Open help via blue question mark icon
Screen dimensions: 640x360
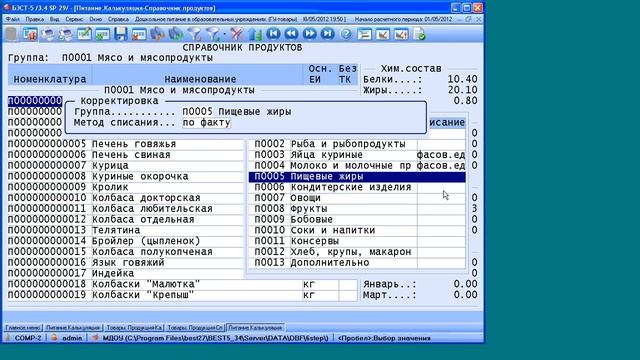pyautogui.click(x=346, y=34)
